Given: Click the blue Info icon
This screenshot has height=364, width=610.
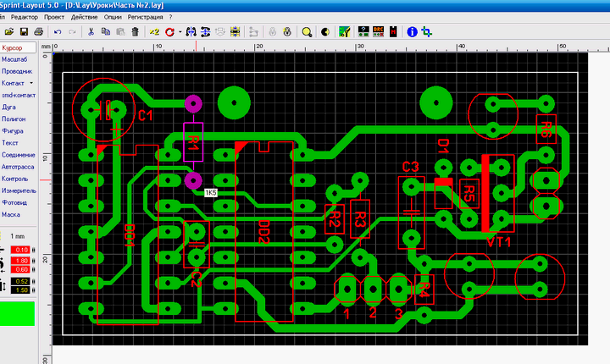Looking at the screenshot, I should 412,31.
